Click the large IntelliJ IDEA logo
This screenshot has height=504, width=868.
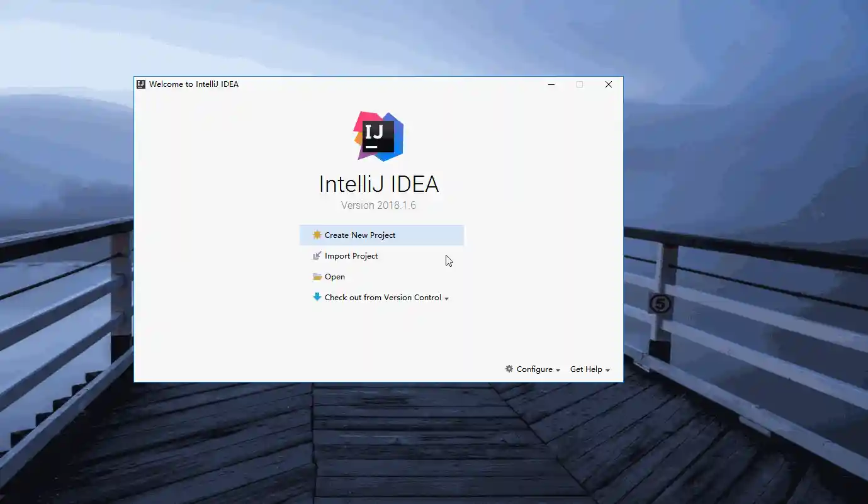point(378,137)
